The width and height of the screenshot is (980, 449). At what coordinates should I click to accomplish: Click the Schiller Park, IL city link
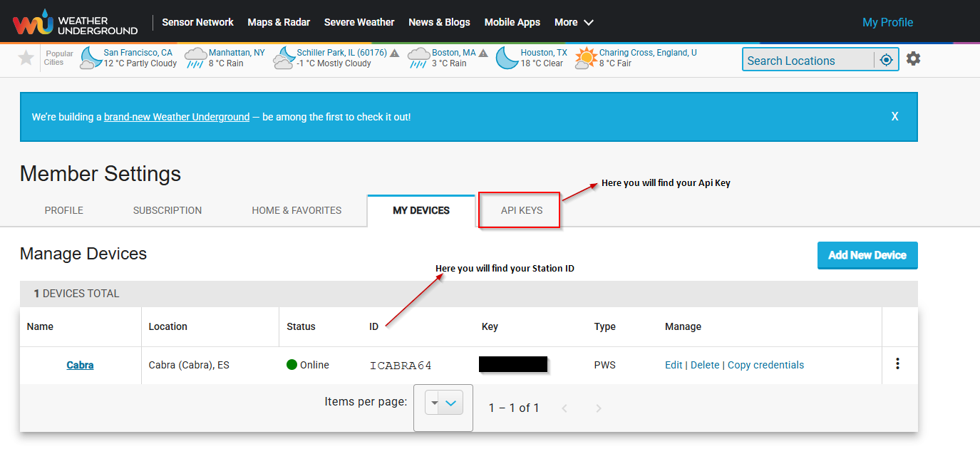coord(342,53)
